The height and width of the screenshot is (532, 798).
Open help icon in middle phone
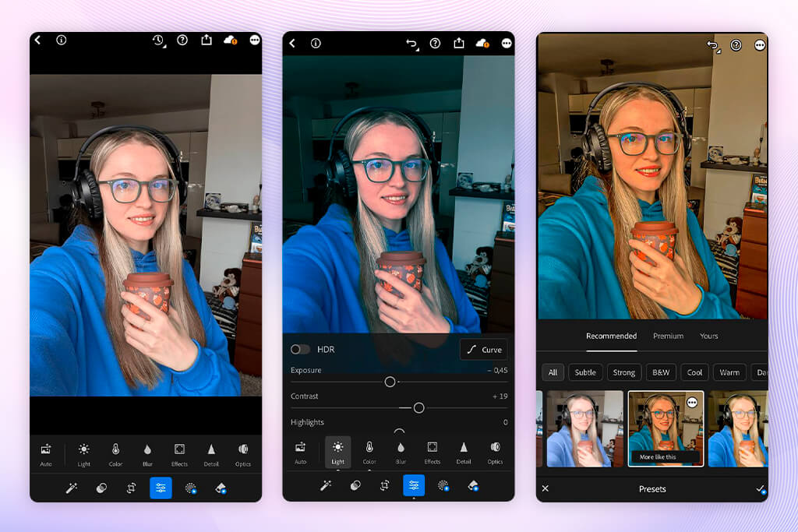click(x=435, y=44)
